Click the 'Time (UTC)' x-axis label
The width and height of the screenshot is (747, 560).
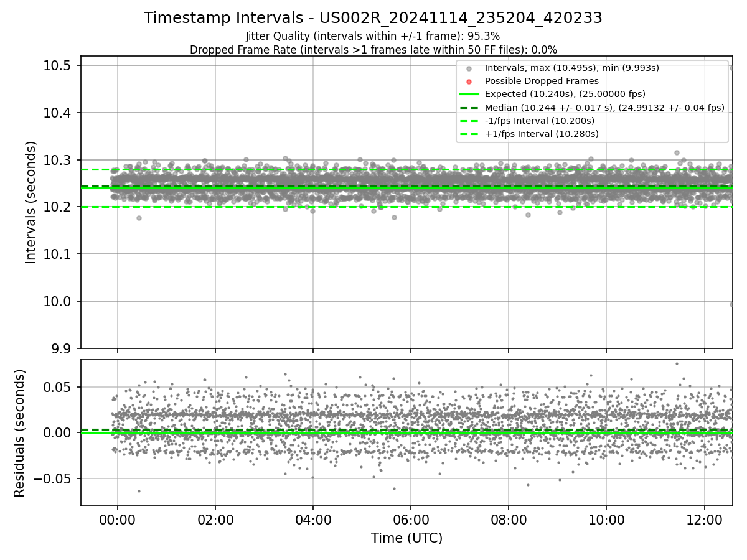click(406, 538)
